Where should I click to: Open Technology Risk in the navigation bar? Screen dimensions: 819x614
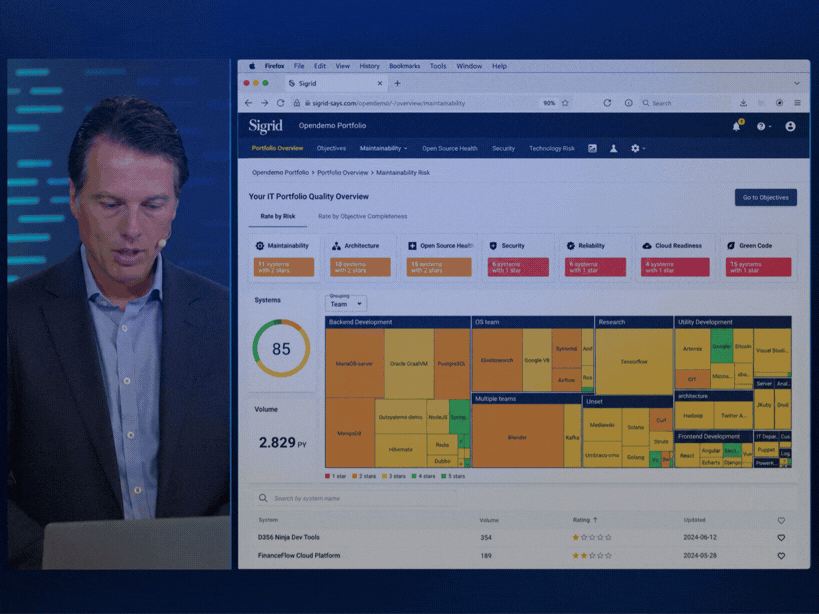click(x=552, y=149)
